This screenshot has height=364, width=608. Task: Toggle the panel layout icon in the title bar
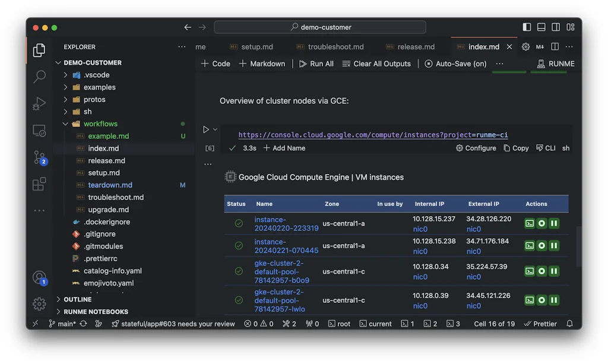tap(541, 27)
